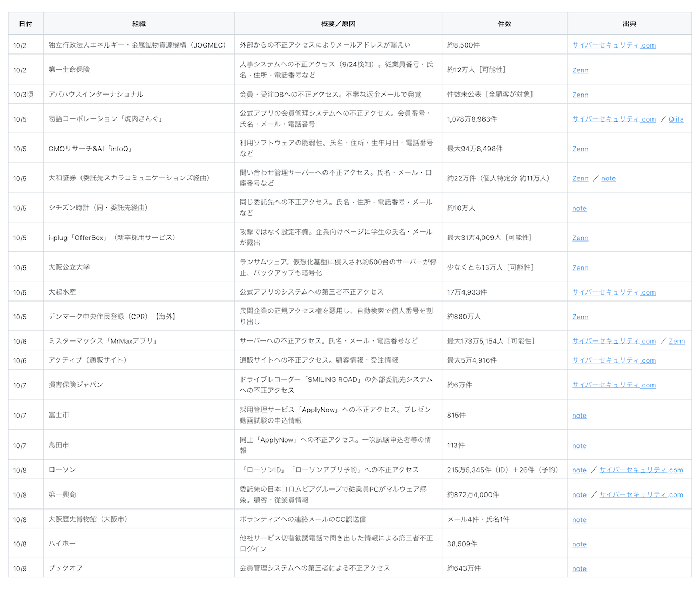Open サイバーセキュリティ.com link in 第一興商 row
700x589 pixels.
[641, 495]
